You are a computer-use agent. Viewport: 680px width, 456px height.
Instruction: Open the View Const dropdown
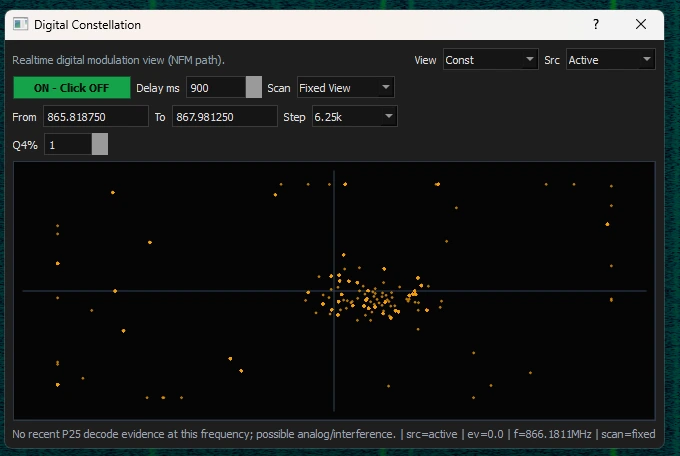click(490, 59)
